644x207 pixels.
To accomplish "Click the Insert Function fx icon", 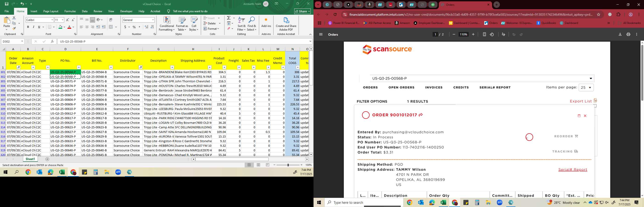I will 52,41.
